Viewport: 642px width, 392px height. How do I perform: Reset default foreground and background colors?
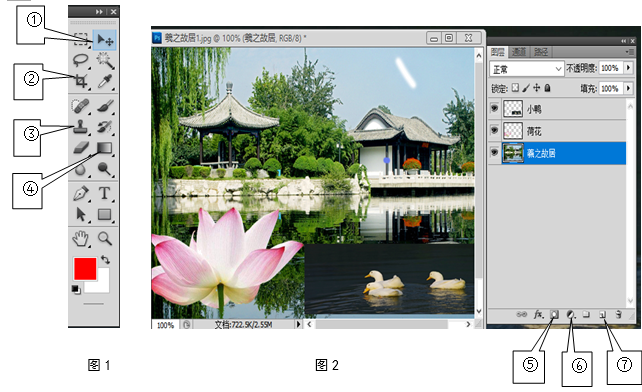click(x=76, y=290)
